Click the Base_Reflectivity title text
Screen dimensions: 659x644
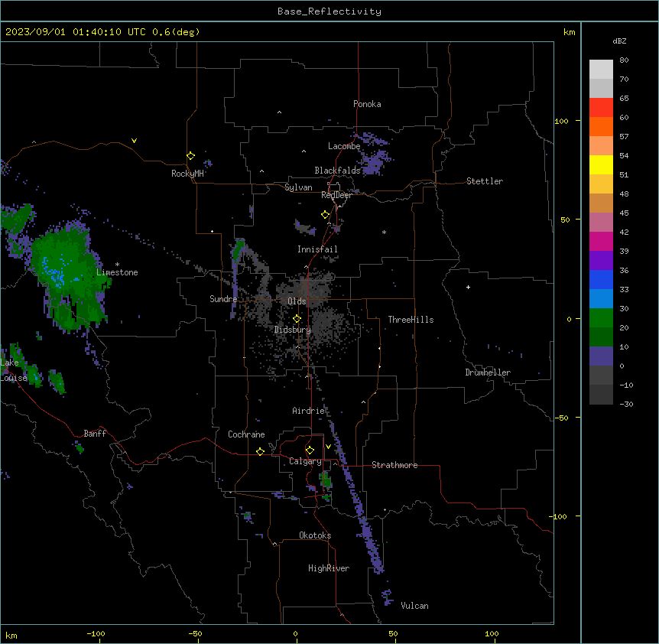coord(329,11)
